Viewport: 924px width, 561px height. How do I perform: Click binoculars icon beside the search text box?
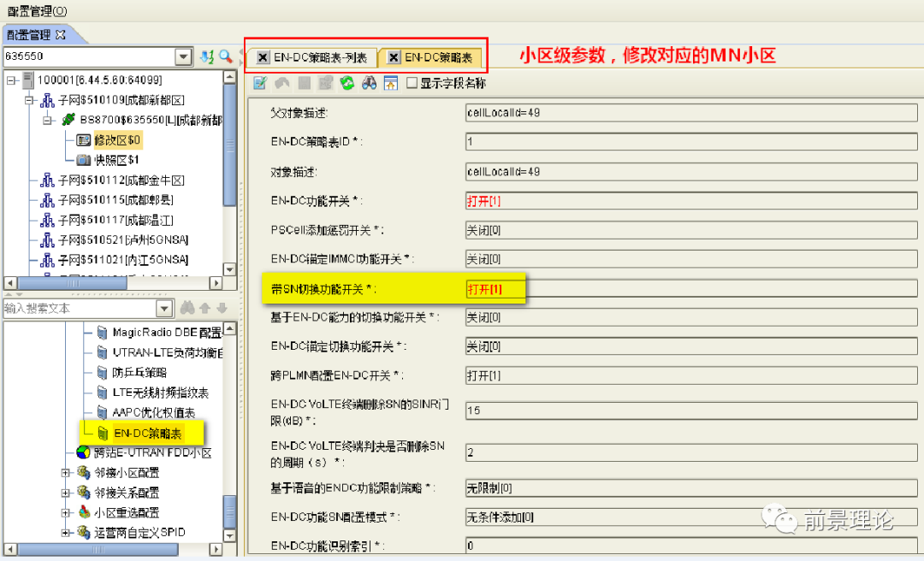(x=186, y=308)
